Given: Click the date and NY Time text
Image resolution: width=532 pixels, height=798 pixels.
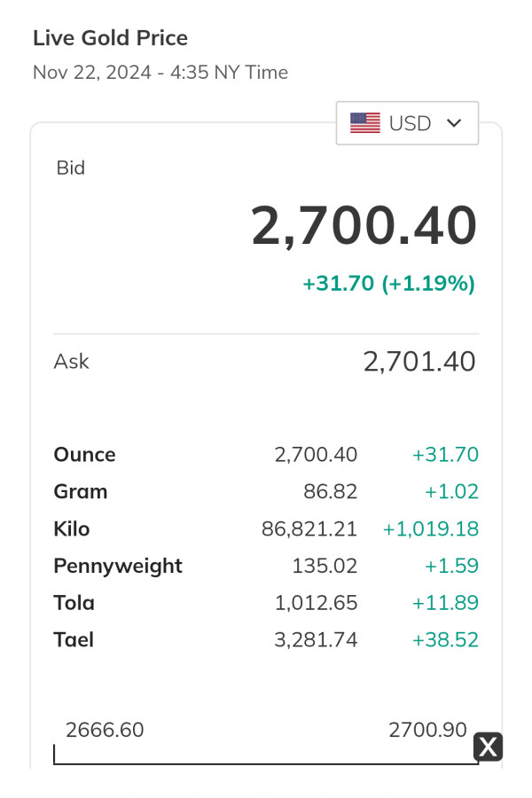Looking at the screenshot, I should click(x=160, y=73).
